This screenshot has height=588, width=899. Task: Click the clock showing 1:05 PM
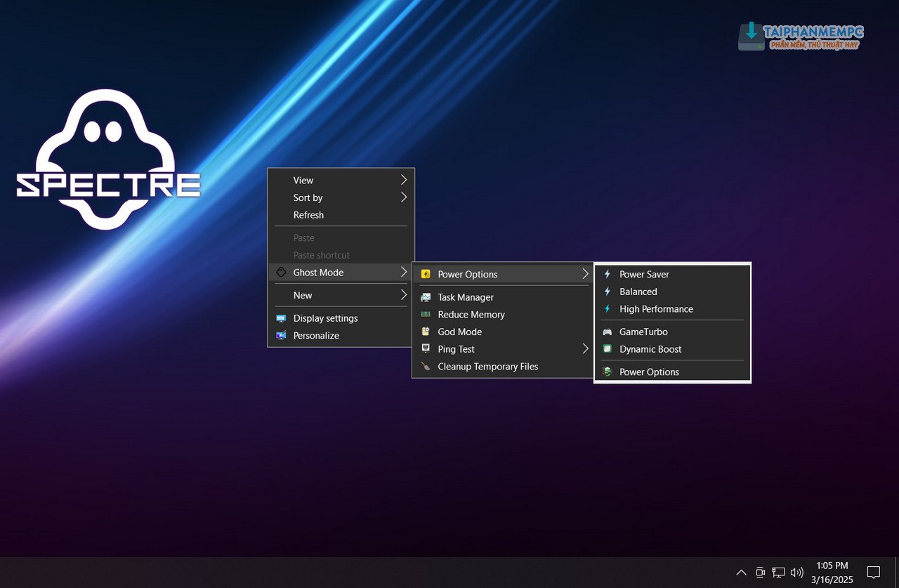(832, 566)
